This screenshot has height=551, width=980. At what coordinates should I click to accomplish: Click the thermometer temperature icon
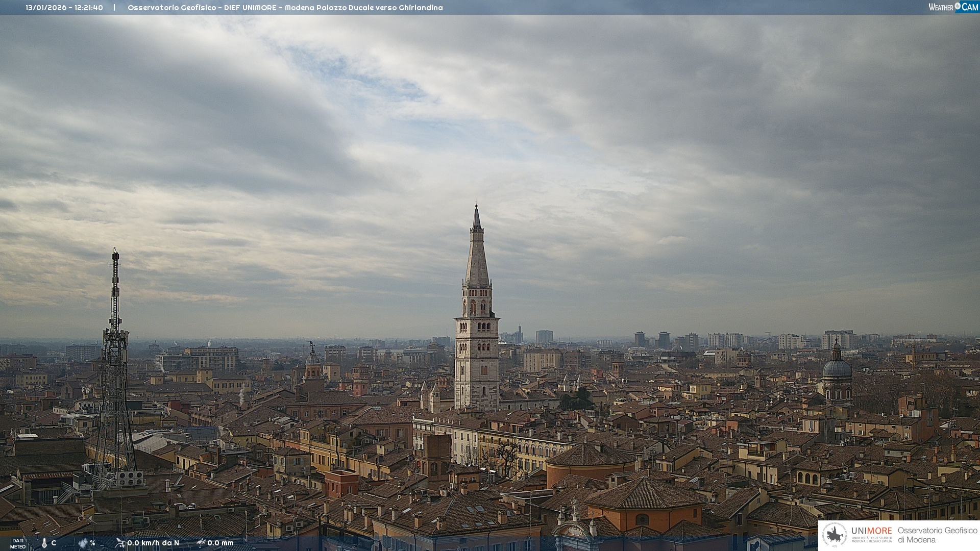[x=44, y=543]
